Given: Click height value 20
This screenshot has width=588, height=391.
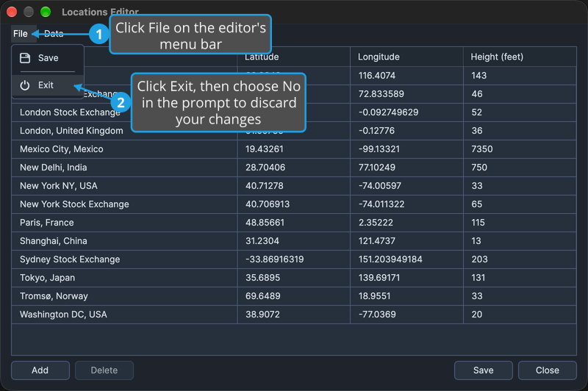Looking at the screenshot, I should [x=477, y=315].
